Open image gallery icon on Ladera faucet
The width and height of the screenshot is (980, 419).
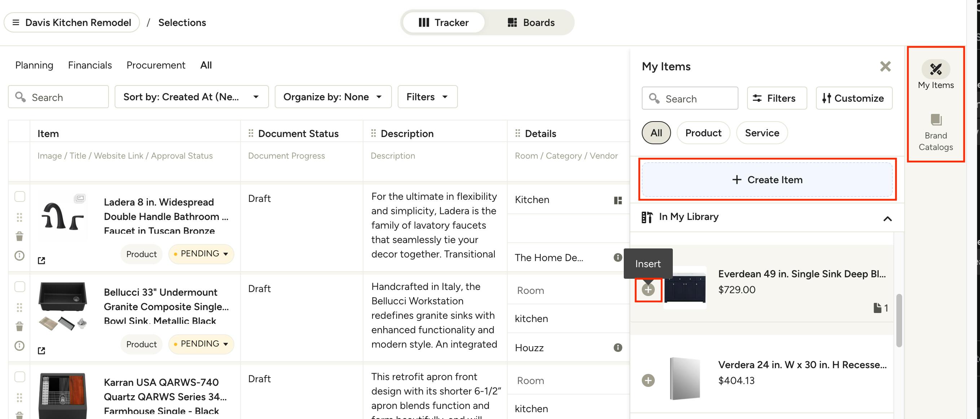[x=80, y=198]
